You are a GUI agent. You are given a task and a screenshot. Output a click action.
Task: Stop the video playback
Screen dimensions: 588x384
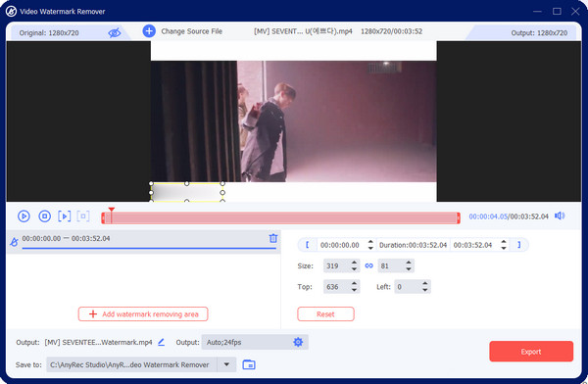(x=45, y=216)
